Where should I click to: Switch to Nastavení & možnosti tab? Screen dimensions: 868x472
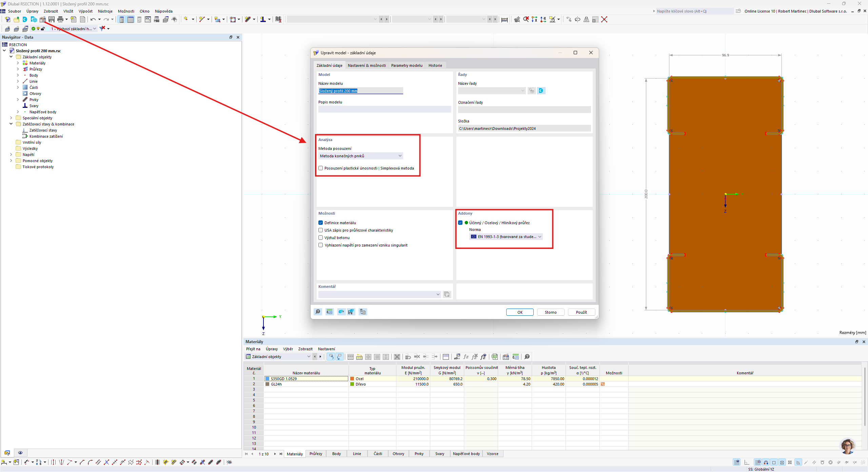click(367, 65)
